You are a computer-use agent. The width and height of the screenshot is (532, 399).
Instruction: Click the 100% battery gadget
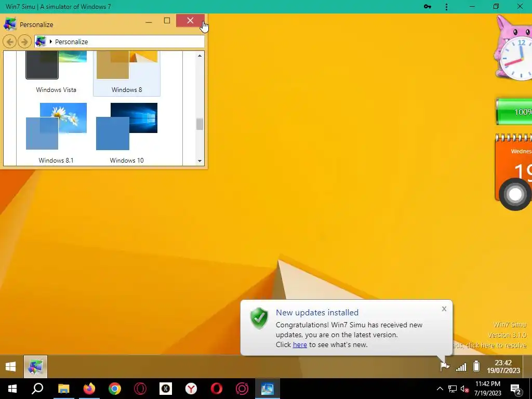pos(514,112)
